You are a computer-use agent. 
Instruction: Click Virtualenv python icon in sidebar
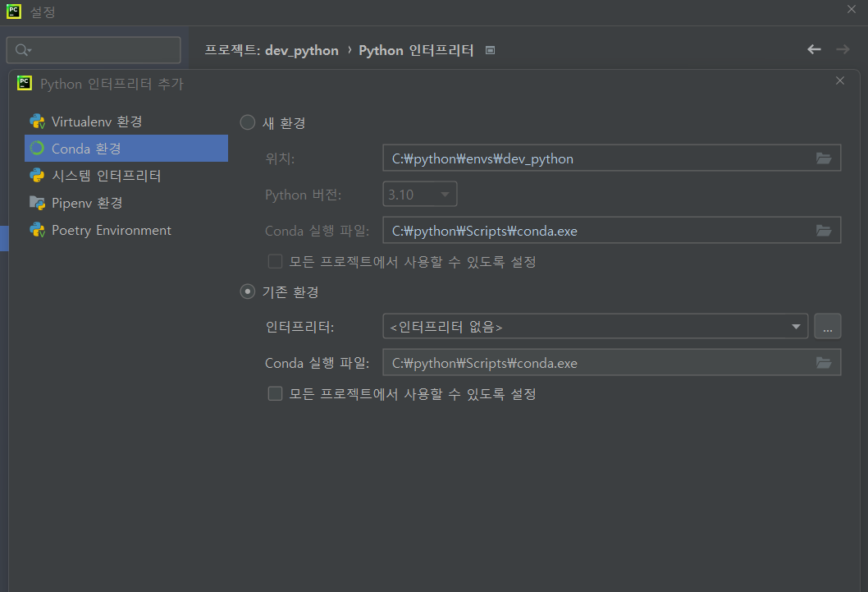[x=37, y=122]
